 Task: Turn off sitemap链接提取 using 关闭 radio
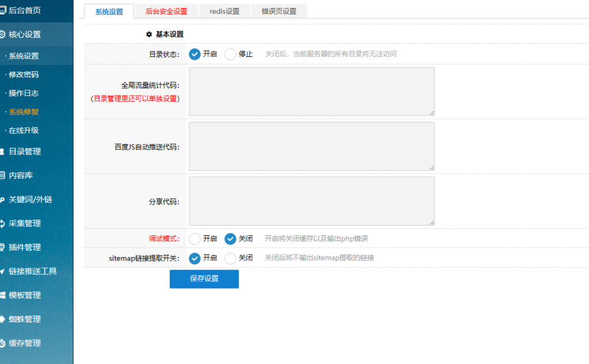coord(231,258)
